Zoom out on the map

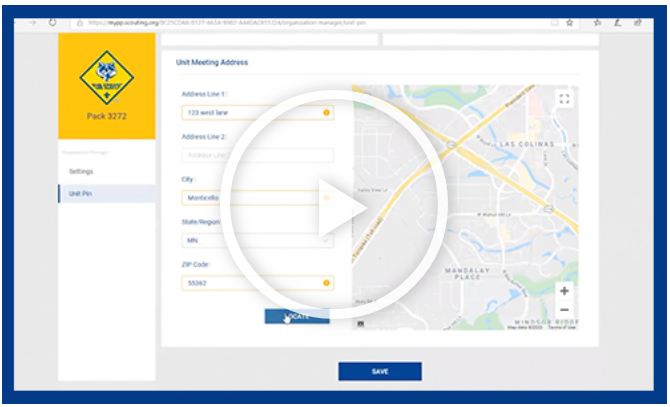(564, 310)
